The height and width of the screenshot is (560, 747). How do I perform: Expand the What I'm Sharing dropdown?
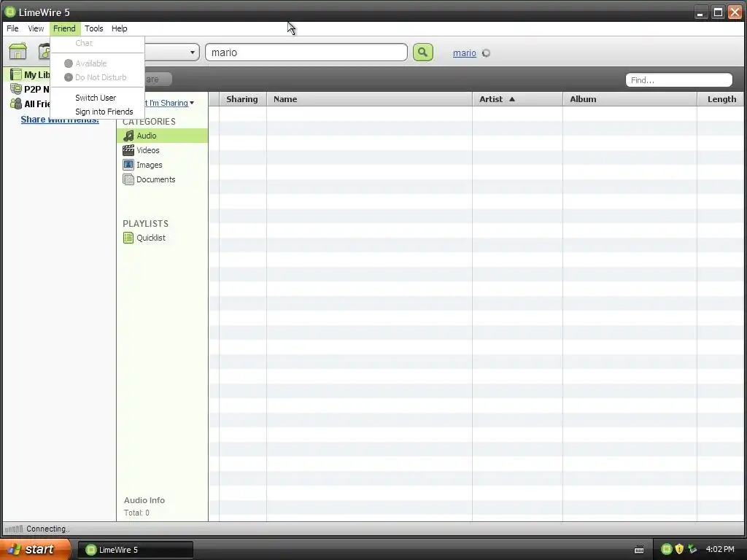pos(192,103)
